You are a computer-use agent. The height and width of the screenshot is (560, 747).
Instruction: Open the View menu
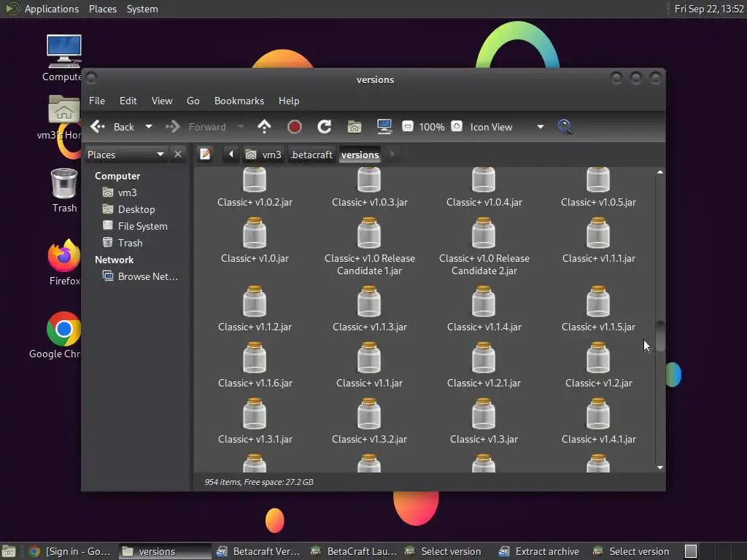point(162,101)
